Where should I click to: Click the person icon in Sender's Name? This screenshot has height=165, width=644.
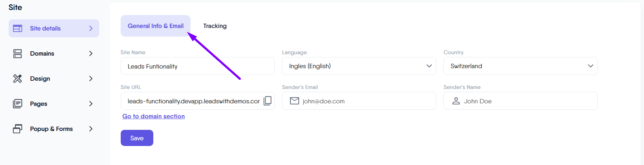coord(456,101)
